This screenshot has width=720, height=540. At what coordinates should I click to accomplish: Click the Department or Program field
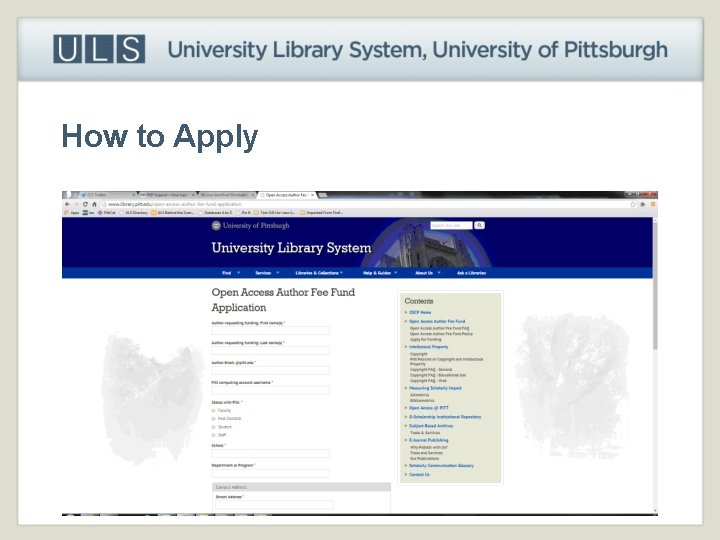270,473
